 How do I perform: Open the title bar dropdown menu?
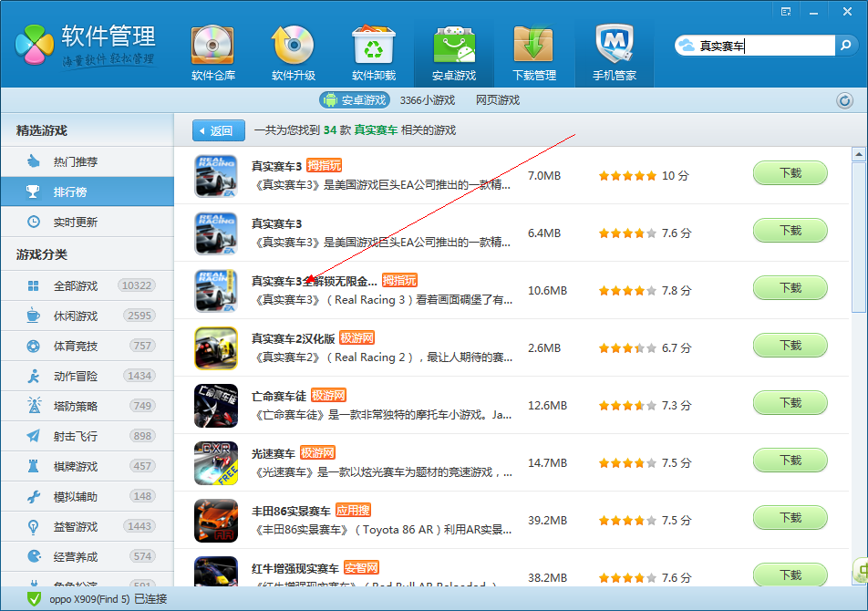(x=785, y=11)
